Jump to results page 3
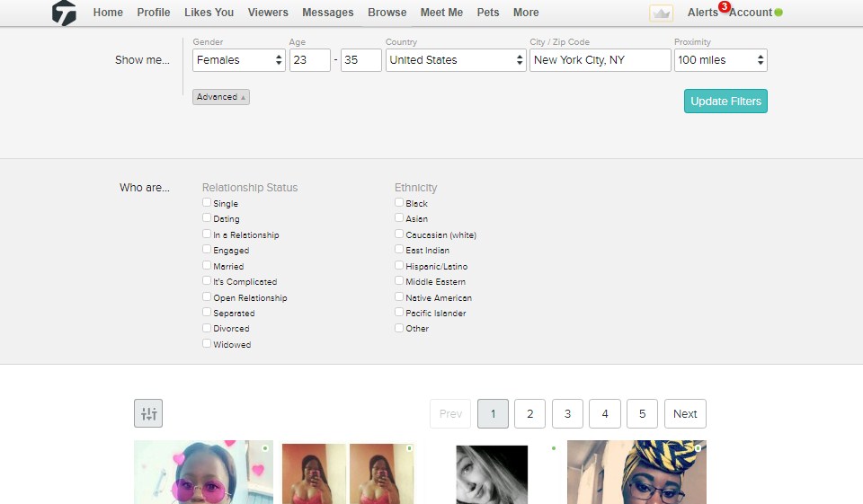The image size is (863, 504). pos(567,414)
